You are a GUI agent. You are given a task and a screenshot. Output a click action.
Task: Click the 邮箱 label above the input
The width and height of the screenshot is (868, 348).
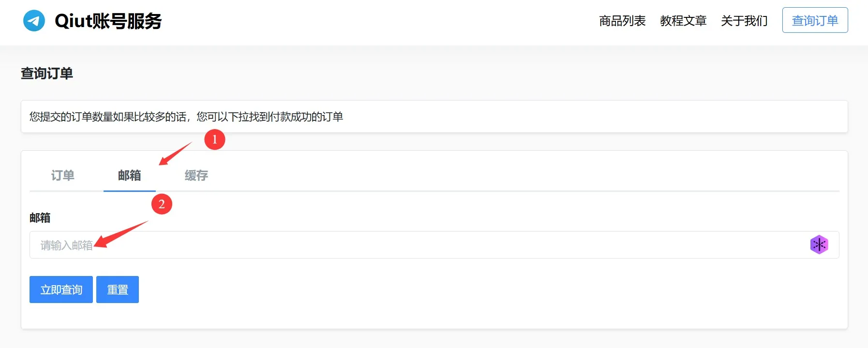tap(40, 218)
